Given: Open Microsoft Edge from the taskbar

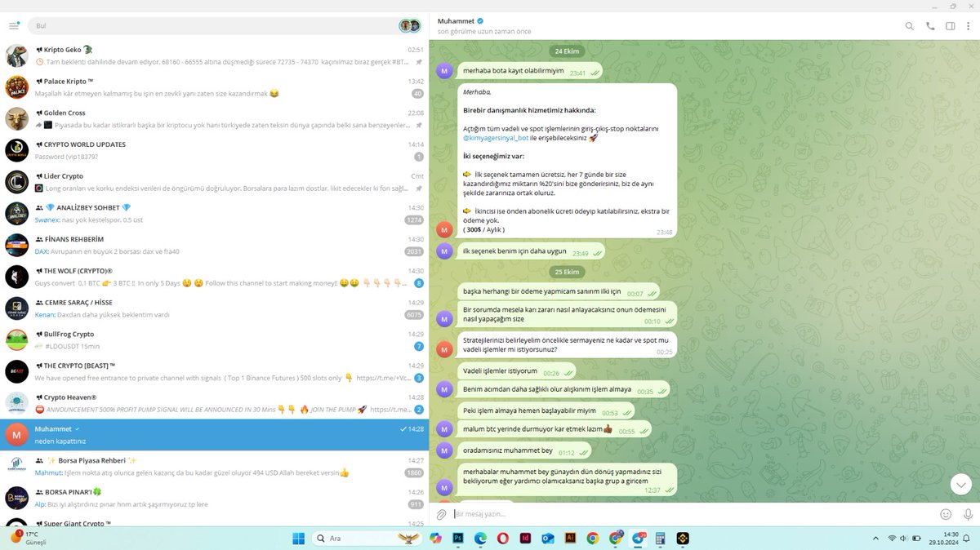Looking at the screenshot, I should (x=481, y=538).
